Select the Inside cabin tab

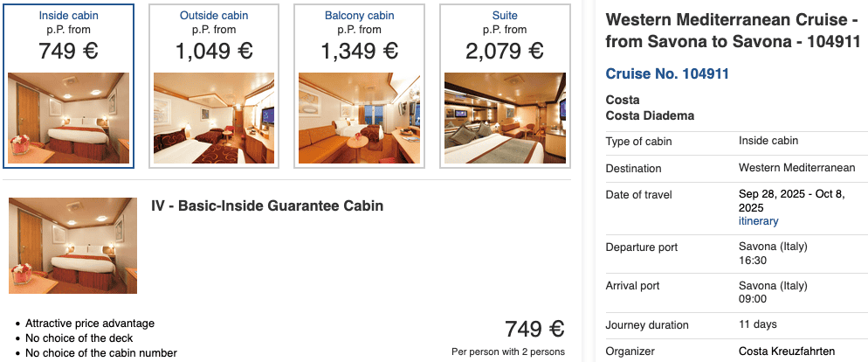[69, 16]
